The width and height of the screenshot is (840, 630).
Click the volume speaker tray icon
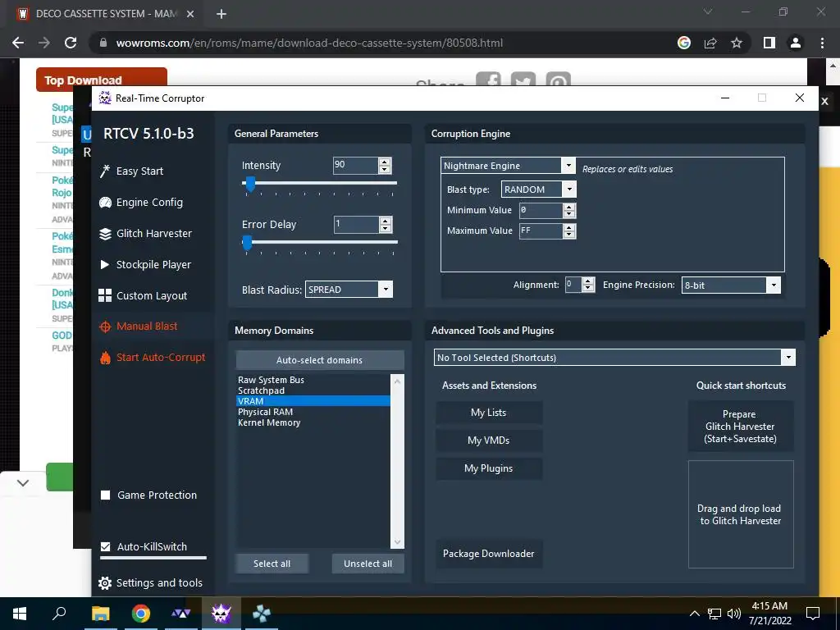click(734, 614)
